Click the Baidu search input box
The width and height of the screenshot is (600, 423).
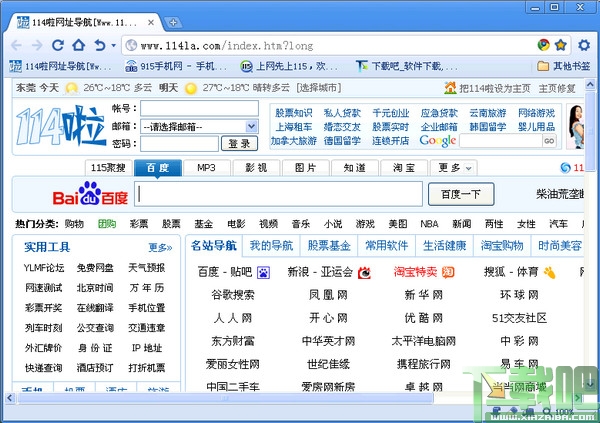278,194
